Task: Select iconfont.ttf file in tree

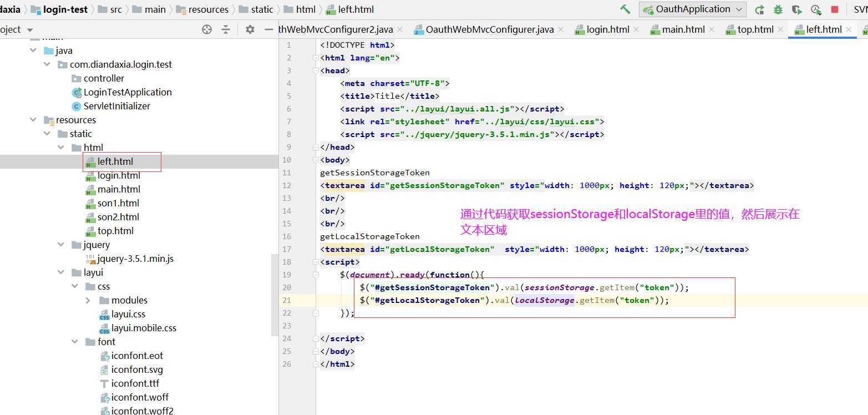Action: tap(135, 383)
